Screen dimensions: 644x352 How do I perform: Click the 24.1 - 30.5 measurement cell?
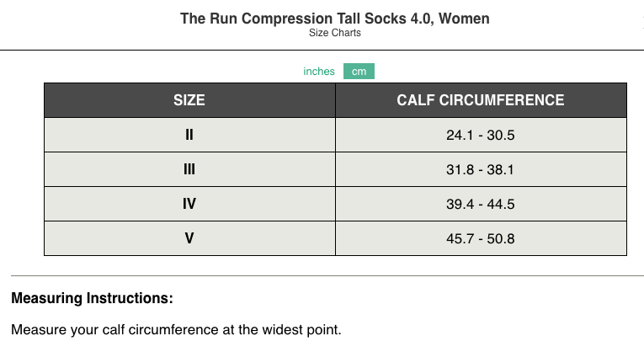click(481, 135)
